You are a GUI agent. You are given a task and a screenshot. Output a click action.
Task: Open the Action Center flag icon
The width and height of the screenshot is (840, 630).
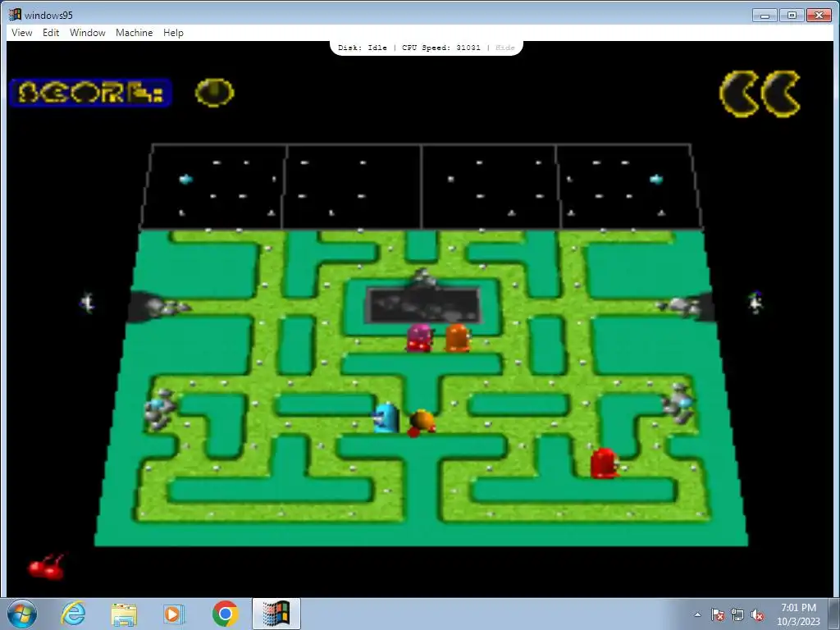(717, 614)
